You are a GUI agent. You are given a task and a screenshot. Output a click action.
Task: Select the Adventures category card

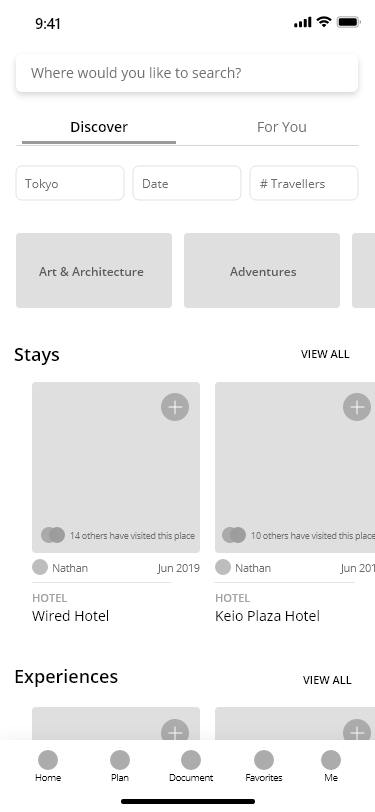pyautogui.click(x=262, y=270)
